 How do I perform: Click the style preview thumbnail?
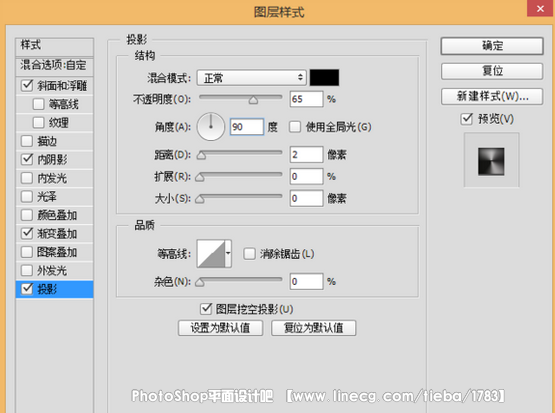pyautogui.click(x=491, y=161)
